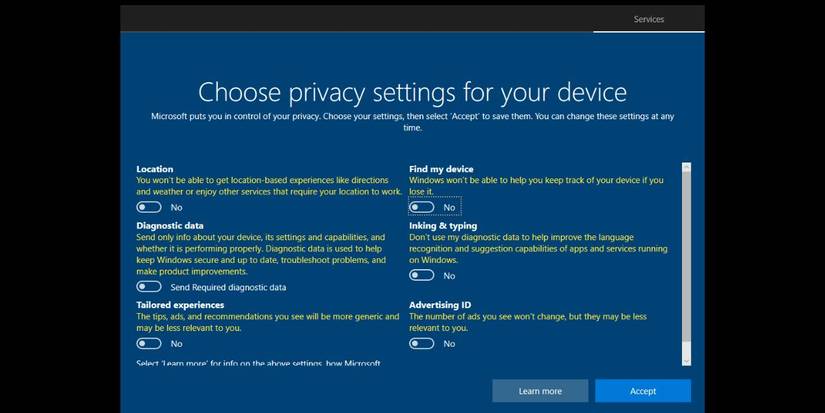This screenshot has width=825, height=413.
Task: Enable the Find my device switch
Action: pos(421,207)
